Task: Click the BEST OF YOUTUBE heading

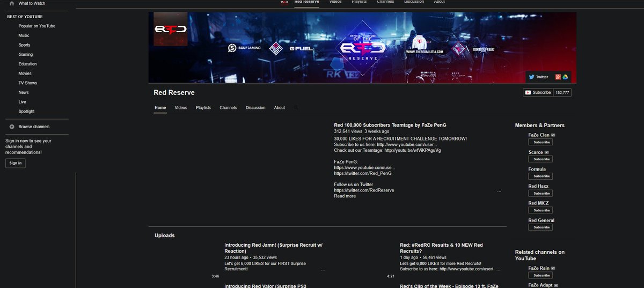Action: pos(24,17)
